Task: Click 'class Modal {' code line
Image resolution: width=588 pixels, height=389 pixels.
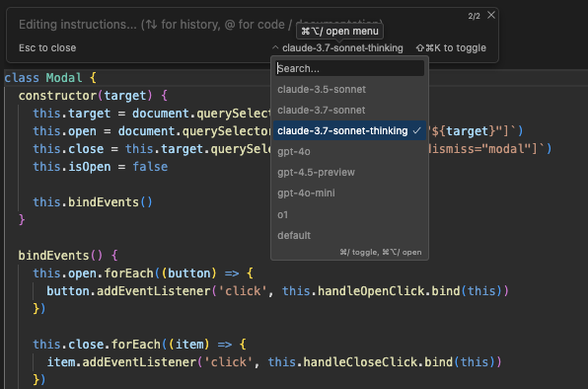Action: 50,78
